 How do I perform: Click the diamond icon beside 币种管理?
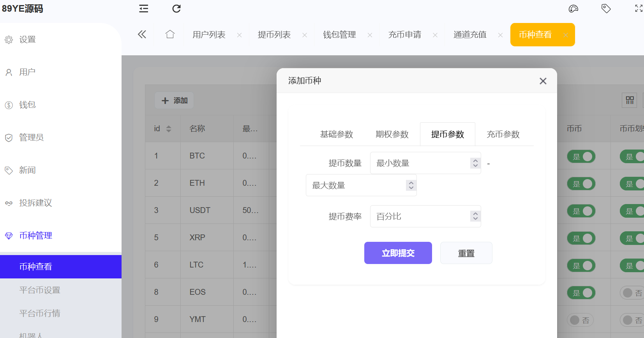[x=9, y=236]
